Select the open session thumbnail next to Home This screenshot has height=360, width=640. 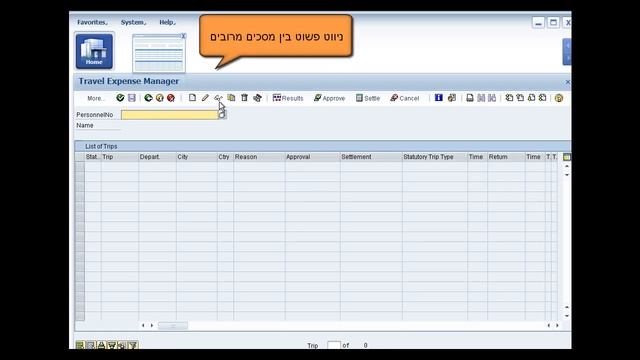coord(159,53)
